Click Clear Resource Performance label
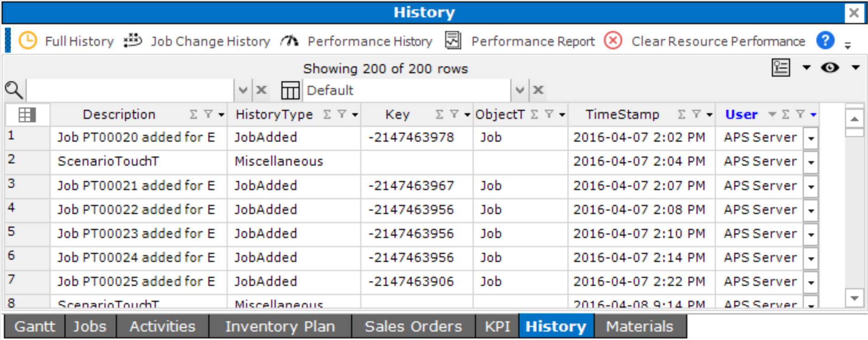The height and width of the screenshot is (340, 868). [x=718, y=42]
